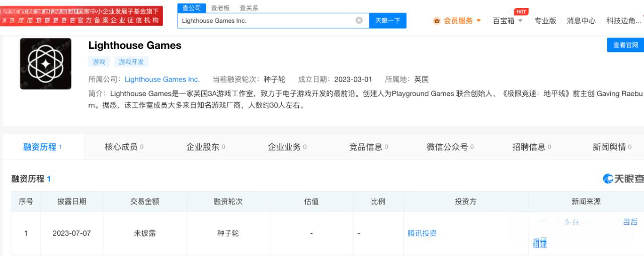
Task: Select the 新闻舆情 tab
Action: [612, 147]
